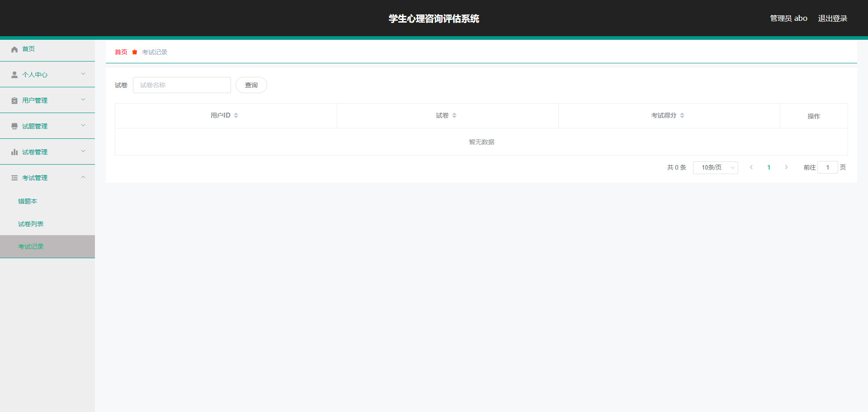Viewport: 868px width, 412px height.
Task: Select 用户管理 menu label
Action: tap(35, 100)
